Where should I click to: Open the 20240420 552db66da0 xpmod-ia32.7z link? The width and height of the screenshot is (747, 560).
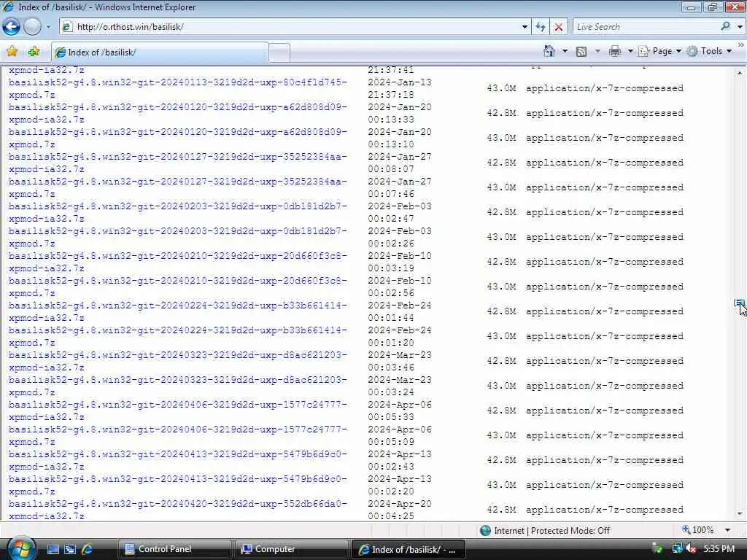coord(178,509)
